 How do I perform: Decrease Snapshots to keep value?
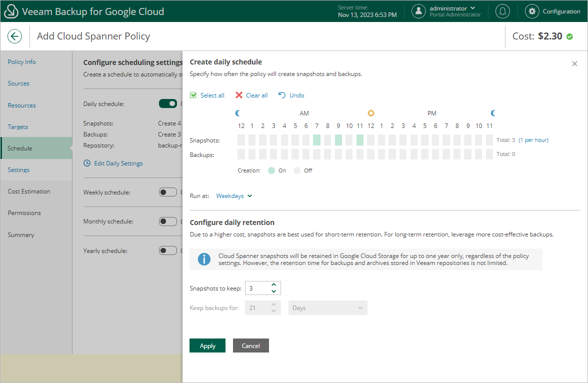[x=274, y=291]
